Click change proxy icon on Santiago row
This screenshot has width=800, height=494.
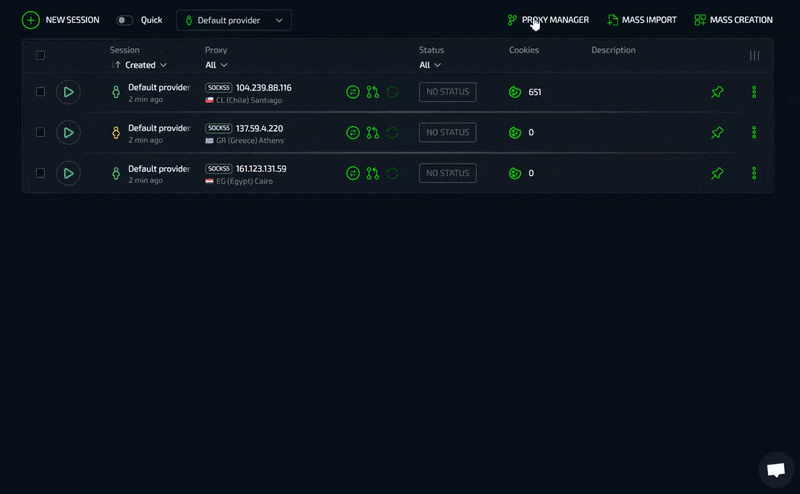[x=353, y=92]
